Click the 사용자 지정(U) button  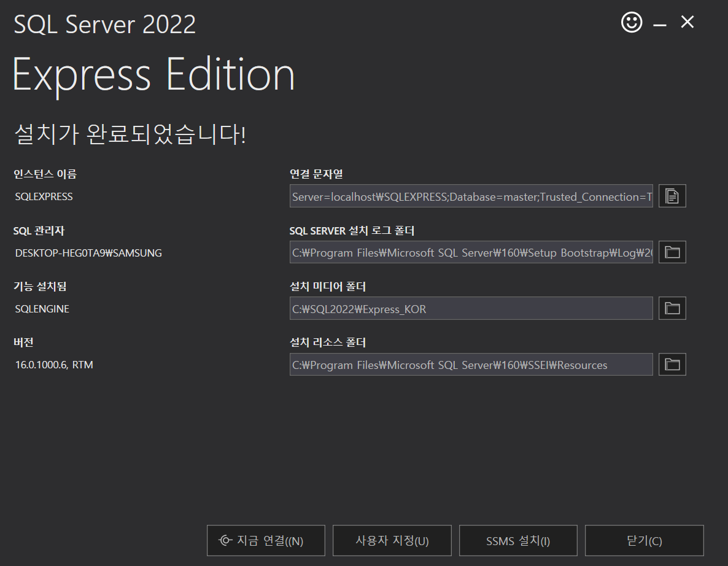click(x=392, y=540)
